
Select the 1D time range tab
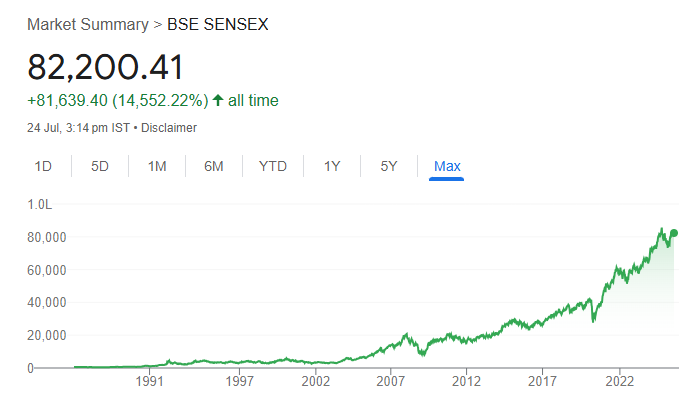43,166
